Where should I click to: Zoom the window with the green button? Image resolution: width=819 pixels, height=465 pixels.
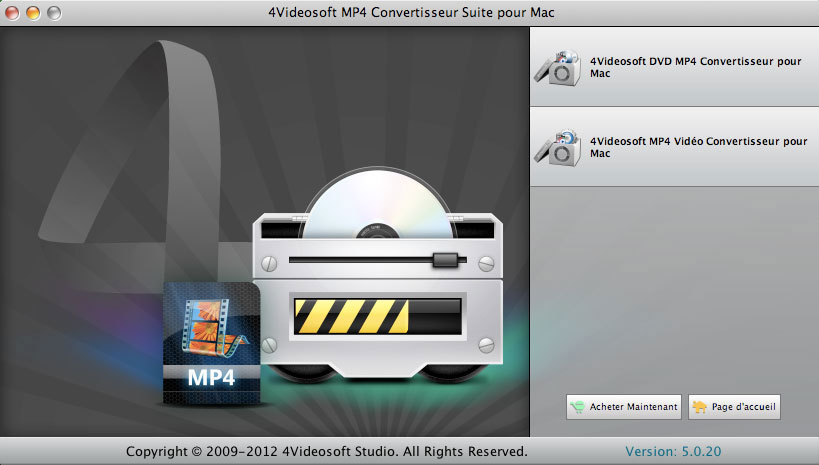(53, 12)
